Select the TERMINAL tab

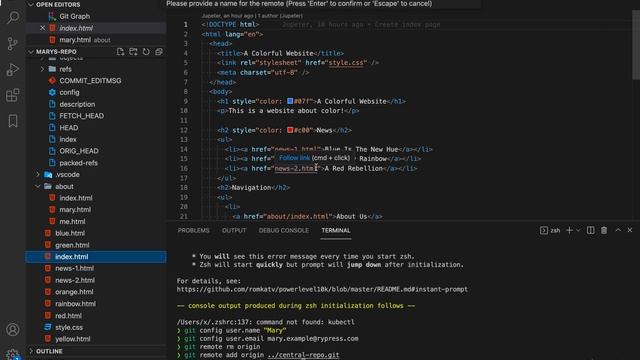pos(336,231)
